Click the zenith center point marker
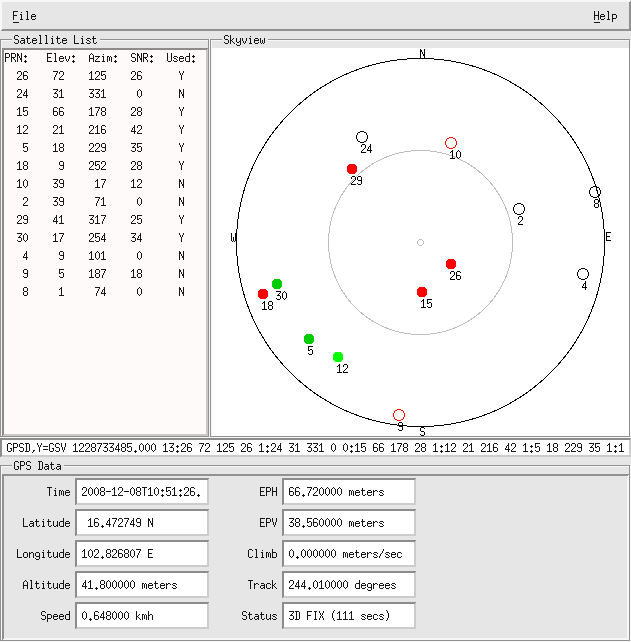This screenshot has width=631, height=642. pyautogui.click(x=420, y=242)
